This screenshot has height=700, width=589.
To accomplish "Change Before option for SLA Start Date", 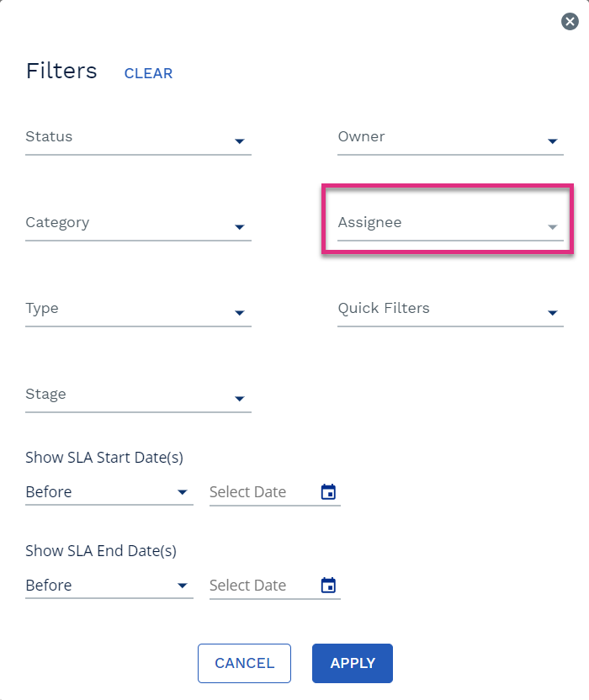I will tap(109, 492).
